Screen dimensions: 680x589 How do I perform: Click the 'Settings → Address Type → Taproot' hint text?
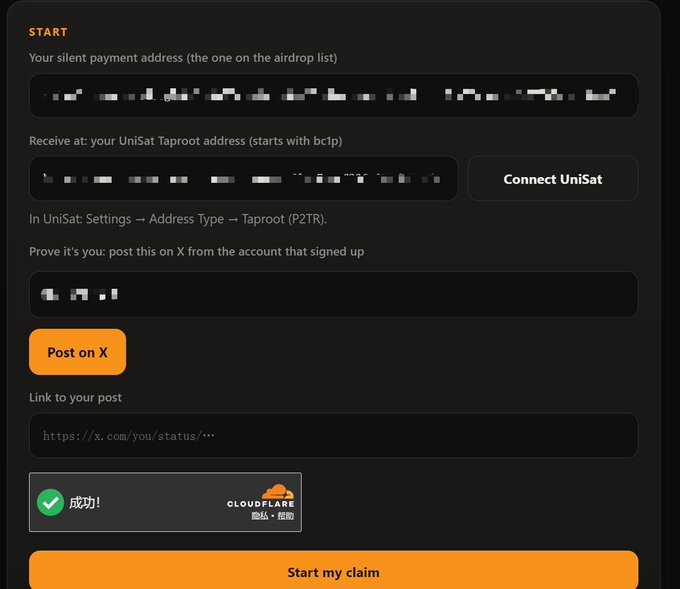pos(178,219)
